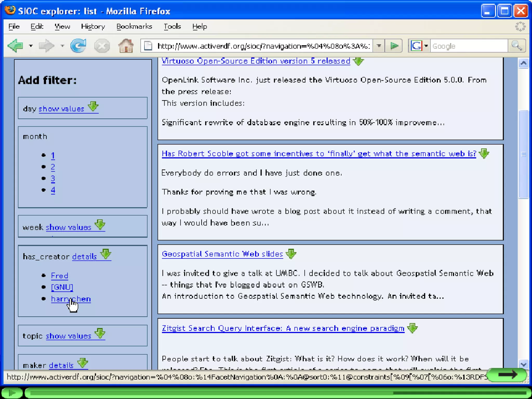
Task: Open the Back history dropdown arrow
Action: point(31,46)
